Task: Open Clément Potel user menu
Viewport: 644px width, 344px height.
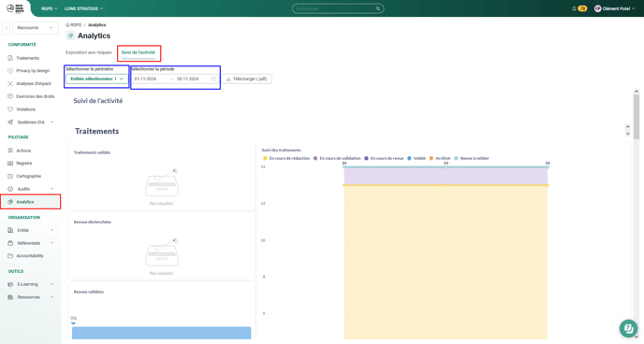Action: [x=615, y=8]
